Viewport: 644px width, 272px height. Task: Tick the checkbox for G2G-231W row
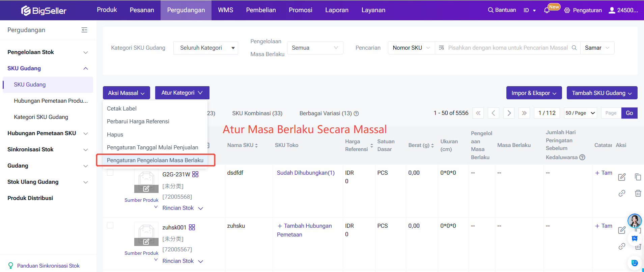click(110, 173)
